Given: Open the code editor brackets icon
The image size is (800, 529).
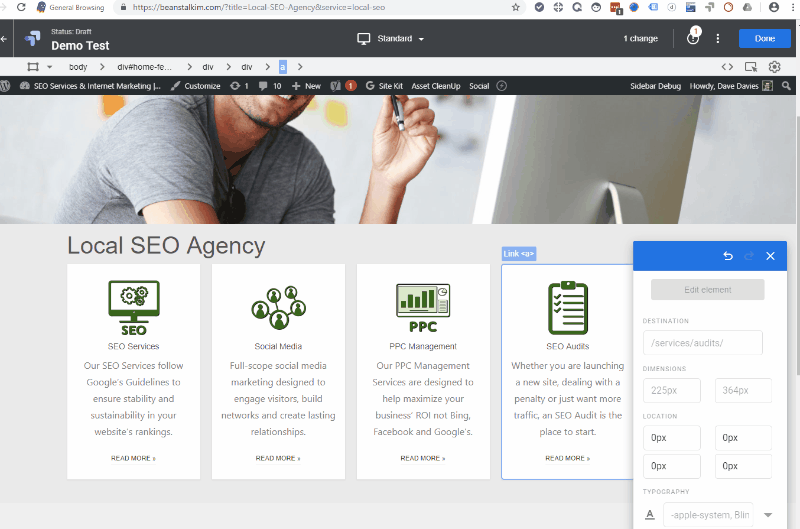Looking at the screenshot, I should click(727, 67).
